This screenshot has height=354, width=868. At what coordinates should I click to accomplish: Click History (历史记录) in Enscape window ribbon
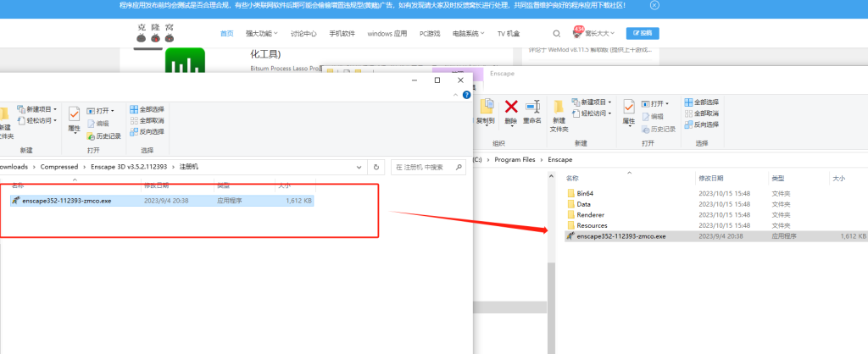click(x=659, y=129)
